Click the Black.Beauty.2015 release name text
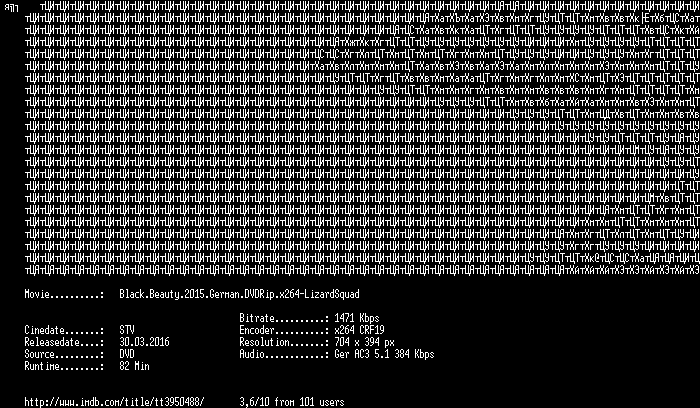 click(x=239, y=294)
